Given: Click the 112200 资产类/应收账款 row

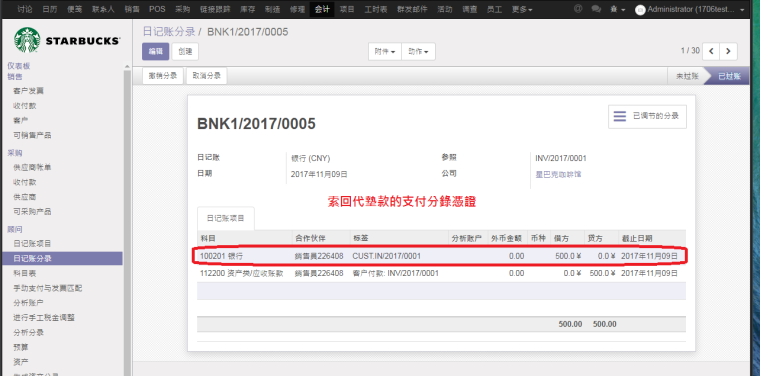Looking at the screenshot, I should (x=441, y=273).
